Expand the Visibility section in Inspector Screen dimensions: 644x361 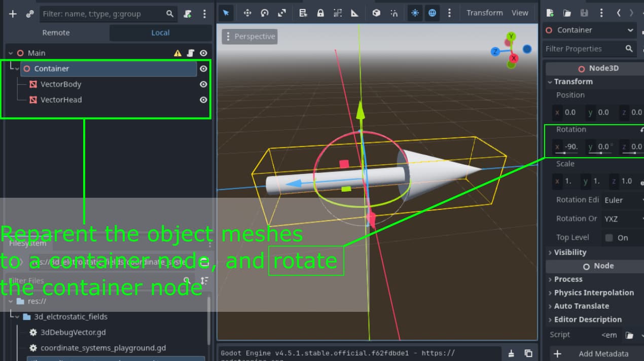569,252
